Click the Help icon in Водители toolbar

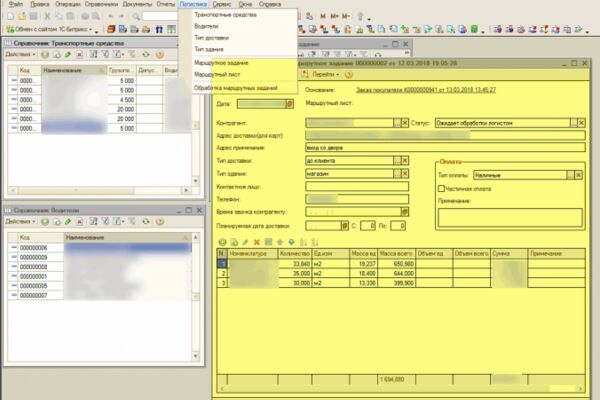[x=160, y=222]
